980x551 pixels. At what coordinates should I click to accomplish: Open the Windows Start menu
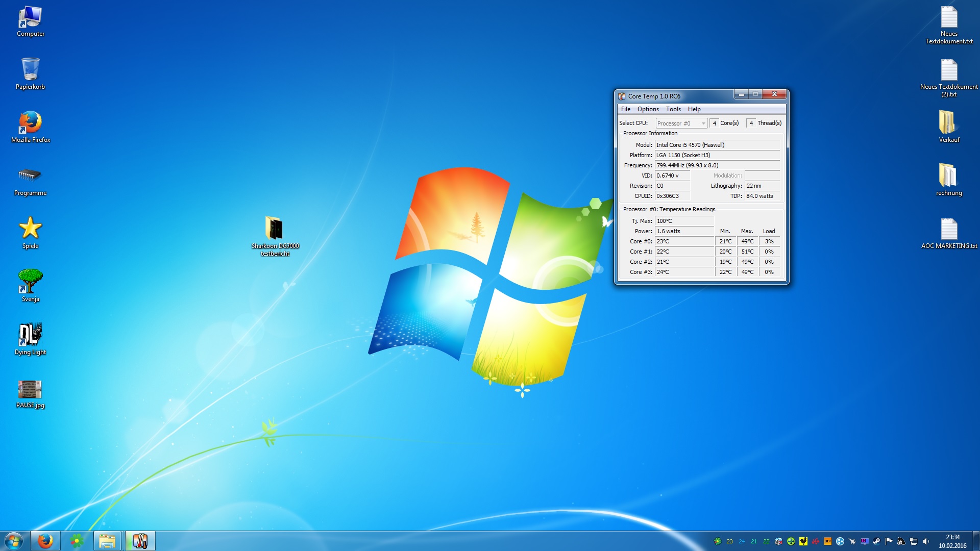pyautogui.click(x=14, y=541)
